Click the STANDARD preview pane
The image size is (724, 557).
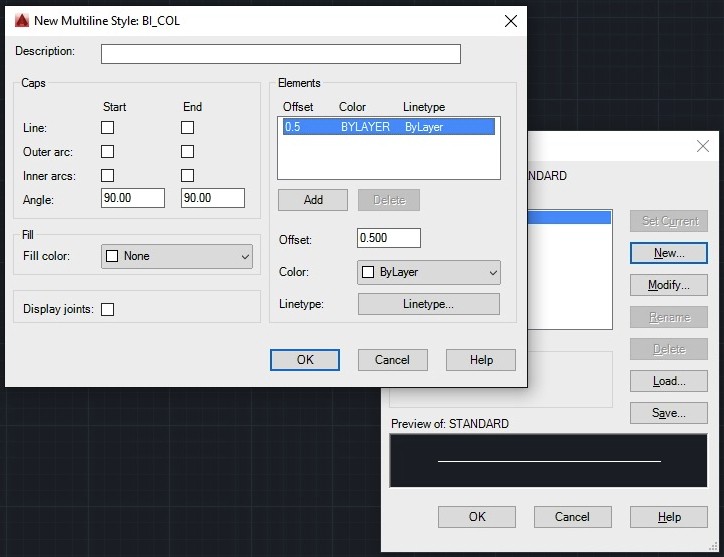pyautogui.click(x=549, y=461)
